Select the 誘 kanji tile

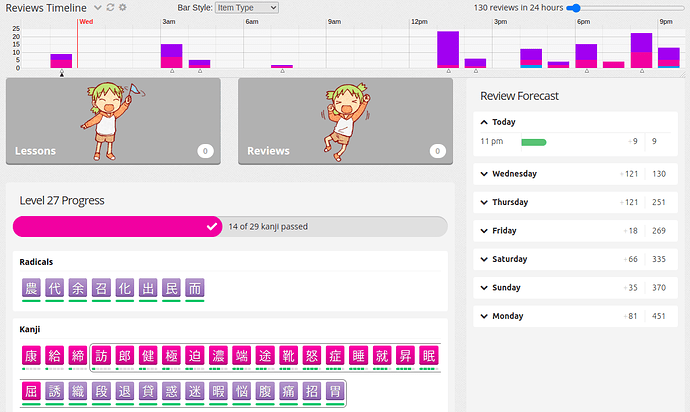click(x=54, y=391)
